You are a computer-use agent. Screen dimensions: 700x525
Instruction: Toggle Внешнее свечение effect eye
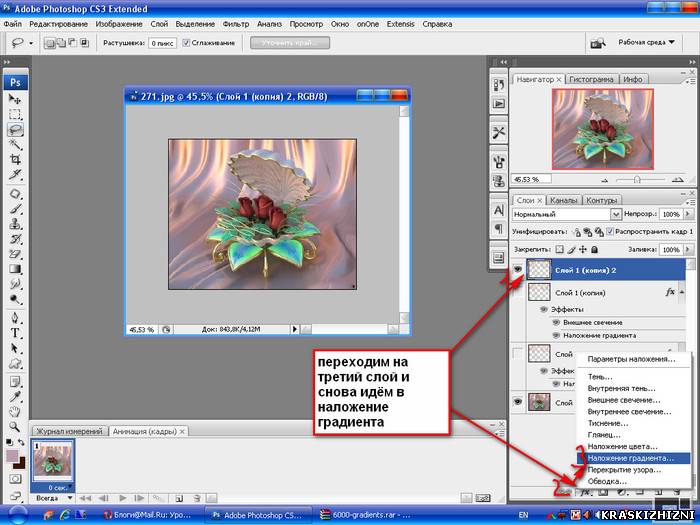pos(556,322)
